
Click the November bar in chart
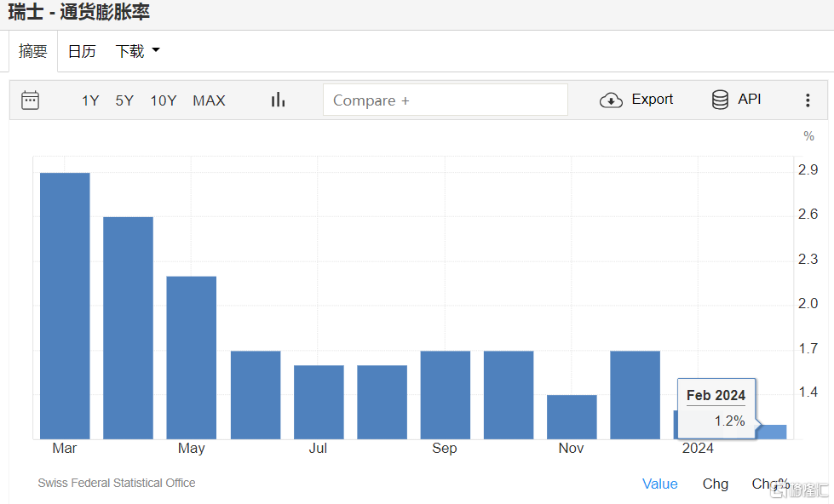click(571, 417)
